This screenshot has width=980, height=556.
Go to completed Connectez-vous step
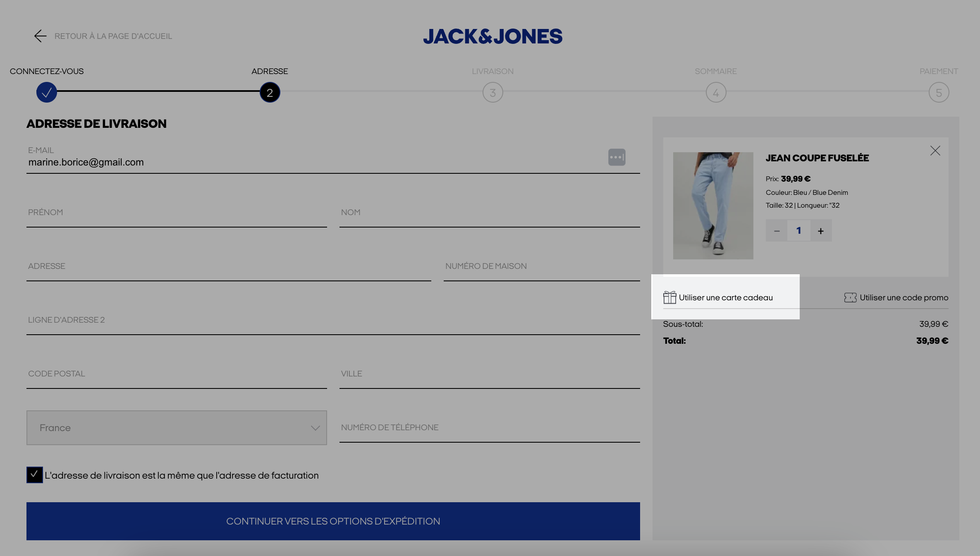46,92
